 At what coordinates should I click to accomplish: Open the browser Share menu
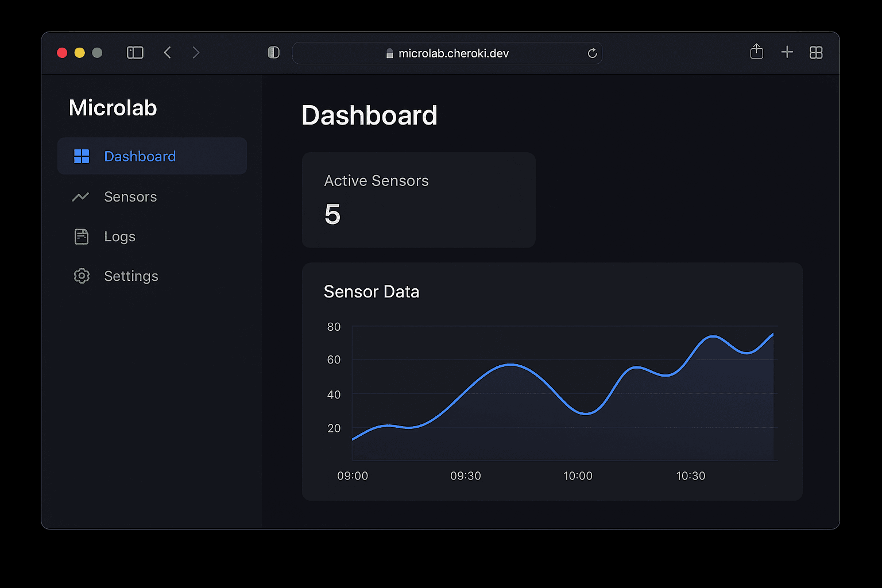757,52
